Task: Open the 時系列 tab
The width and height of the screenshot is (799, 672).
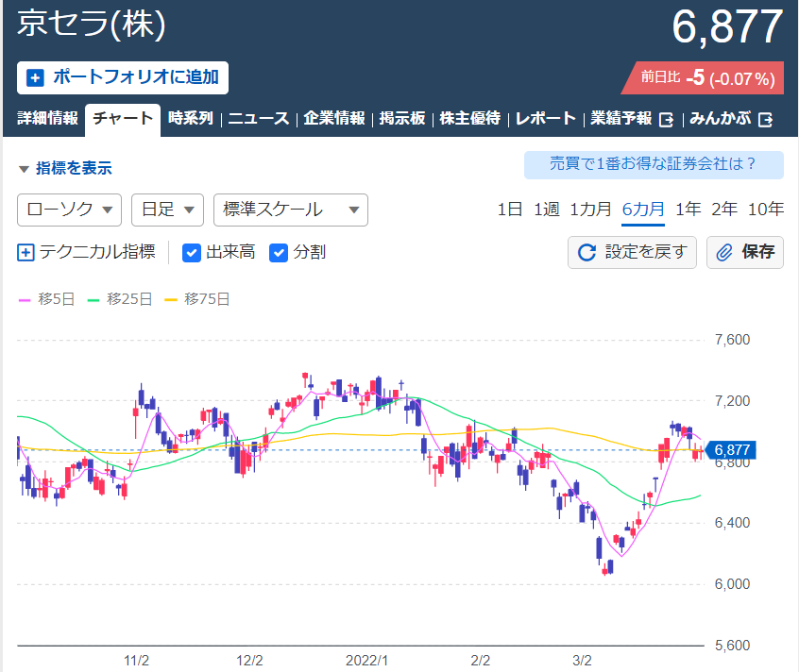Action: pos(191,118)
